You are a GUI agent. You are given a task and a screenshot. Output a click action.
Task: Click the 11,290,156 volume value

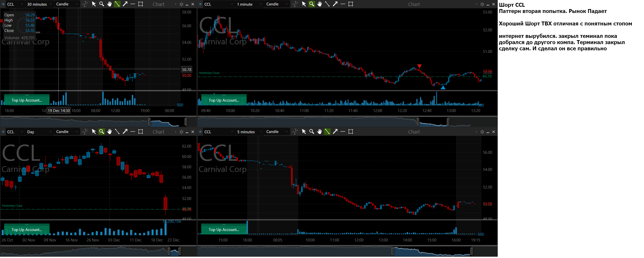[172, 221]
